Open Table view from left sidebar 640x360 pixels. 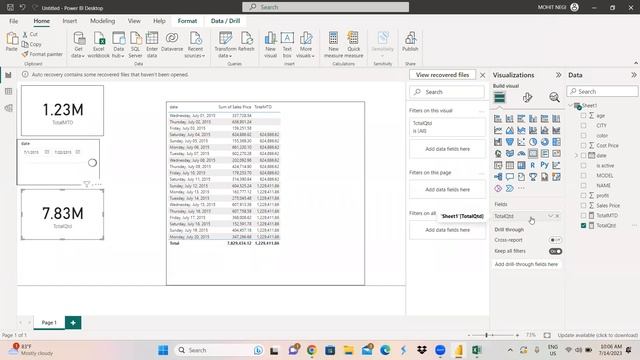pyautogui.click(x=8, y=91)
